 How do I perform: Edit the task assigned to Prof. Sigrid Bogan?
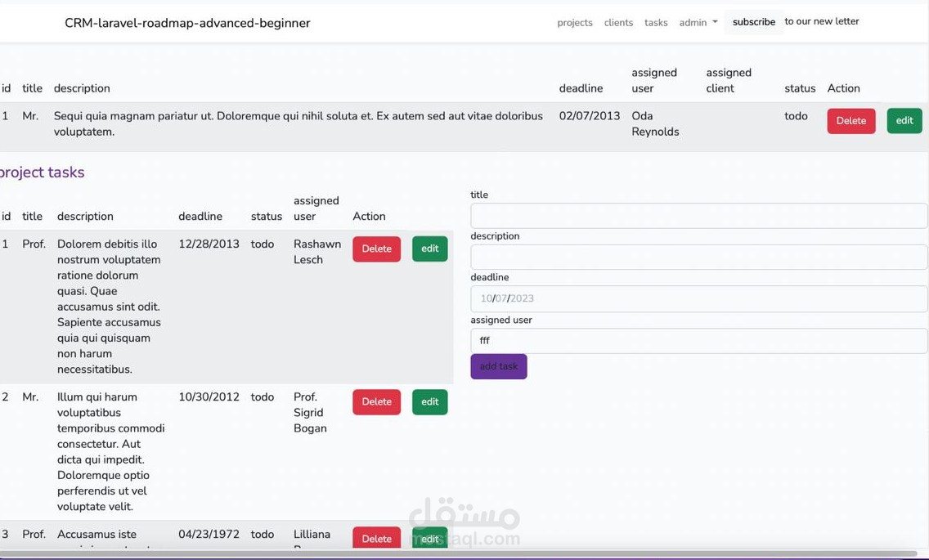pos(429,401)
